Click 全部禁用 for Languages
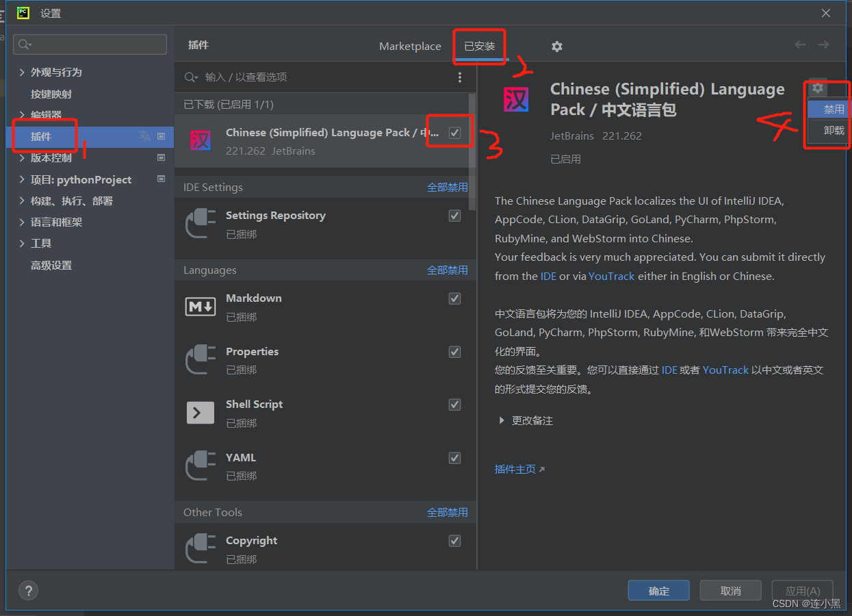This screenshot has width=852, height=616. tap(448, 270)
